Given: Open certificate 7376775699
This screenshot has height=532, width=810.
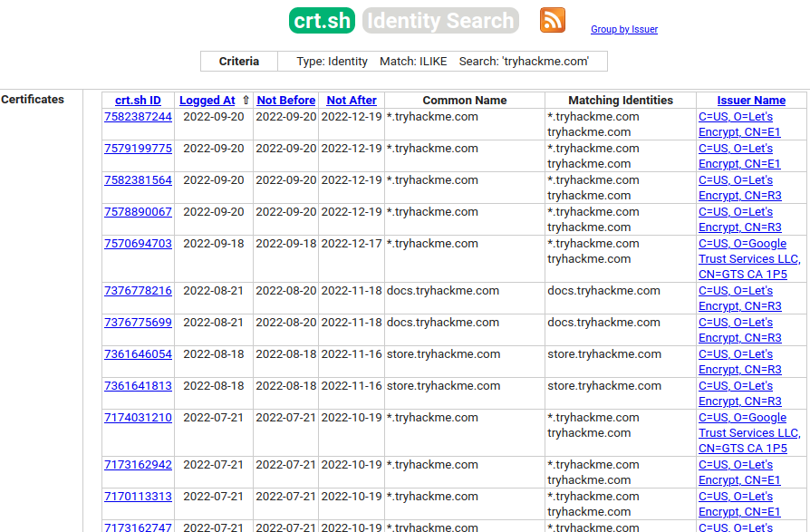Looking at the screenshot, I should (138, 323).
